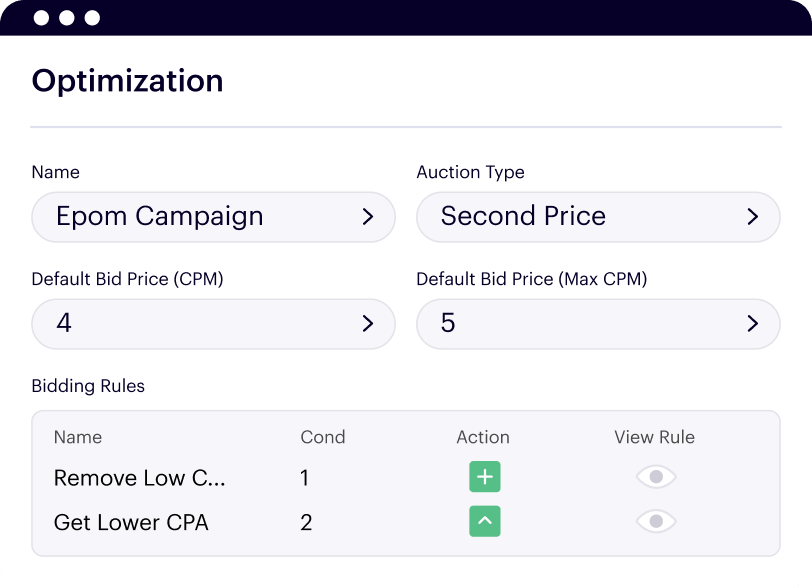Toggle the eye icon for Get Lower CPA rule

coord(656,521)
